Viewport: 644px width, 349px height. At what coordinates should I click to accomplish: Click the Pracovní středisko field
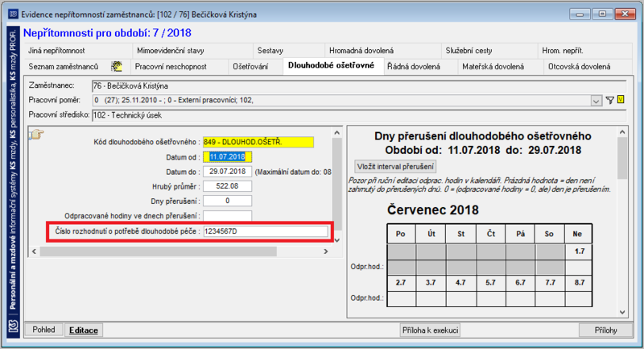point(359,115)
